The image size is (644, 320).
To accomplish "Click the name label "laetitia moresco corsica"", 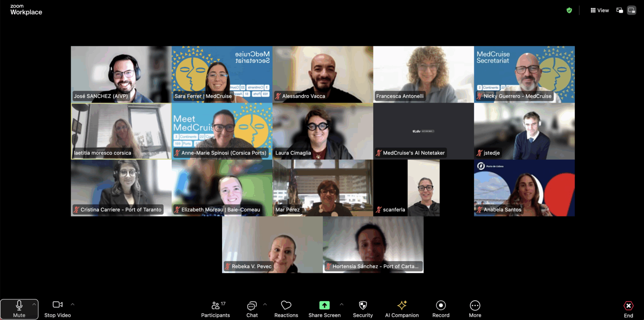I will pos(102,153).
